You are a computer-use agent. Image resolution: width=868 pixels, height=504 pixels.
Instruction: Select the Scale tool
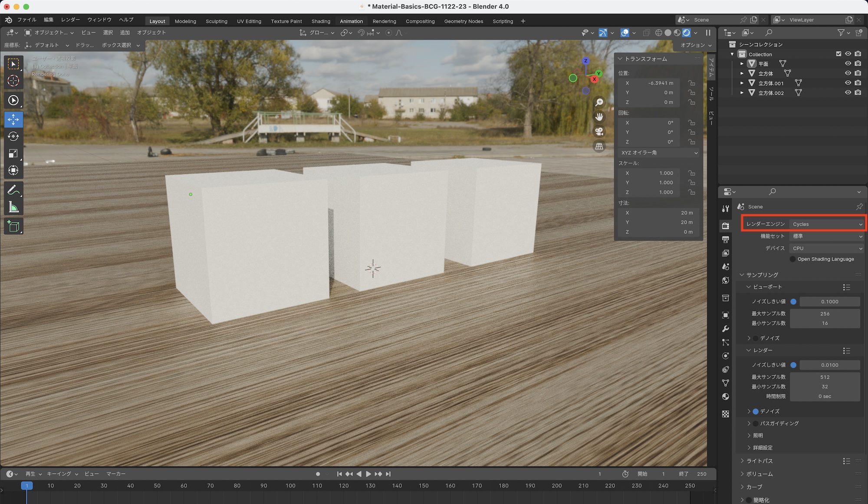(13, 154)
